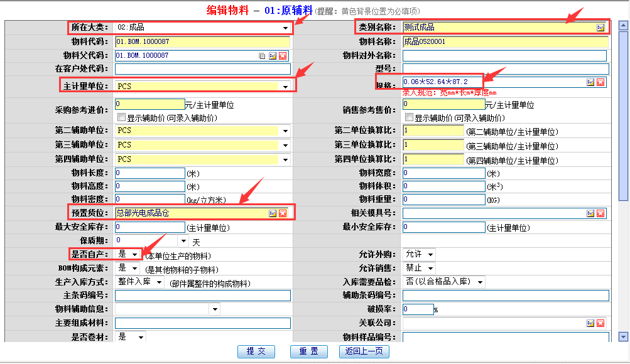Expand the 主计量单位 PCS dropdown
This screenshot has width=630, height=364.
[x=285, y=87]
